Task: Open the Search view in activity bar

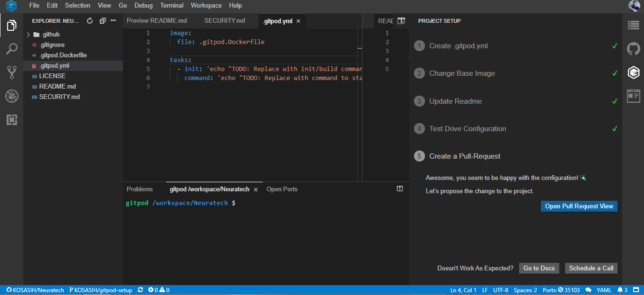Action: pos(11,49)
